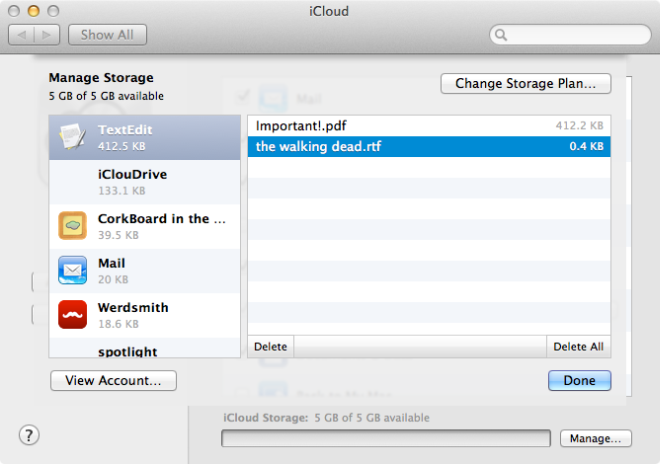Confirm with the Done button
This screenshot has width=660, height=464.
[579, 380]
